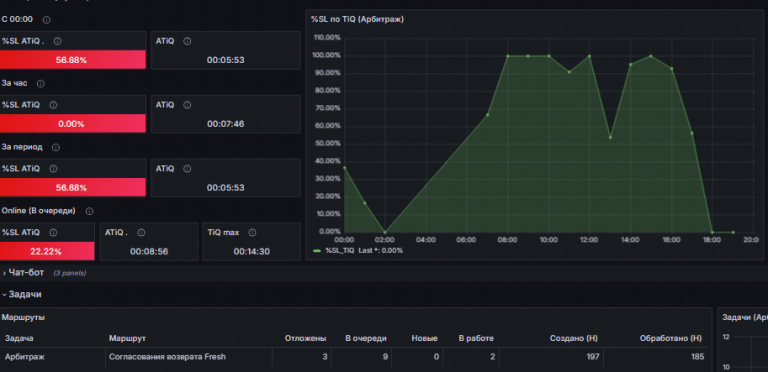Collapse the Задачи row chevron
Image resolution: width=768 pixels, height=372 pixels.
point(4,295)
